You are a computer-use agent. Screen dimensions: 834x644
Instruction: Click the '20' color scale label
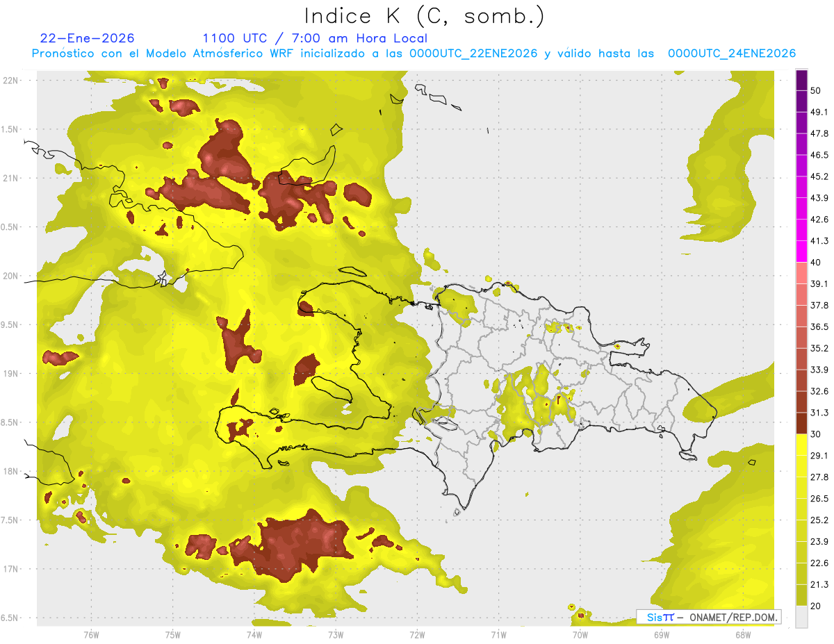click(817, 606)
